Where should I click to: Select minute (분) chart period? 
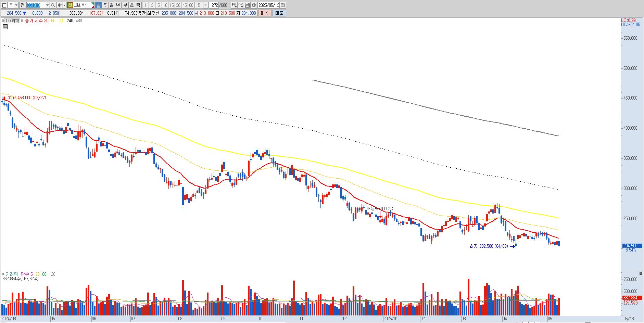pyautogui.click(x=125, y=5)
